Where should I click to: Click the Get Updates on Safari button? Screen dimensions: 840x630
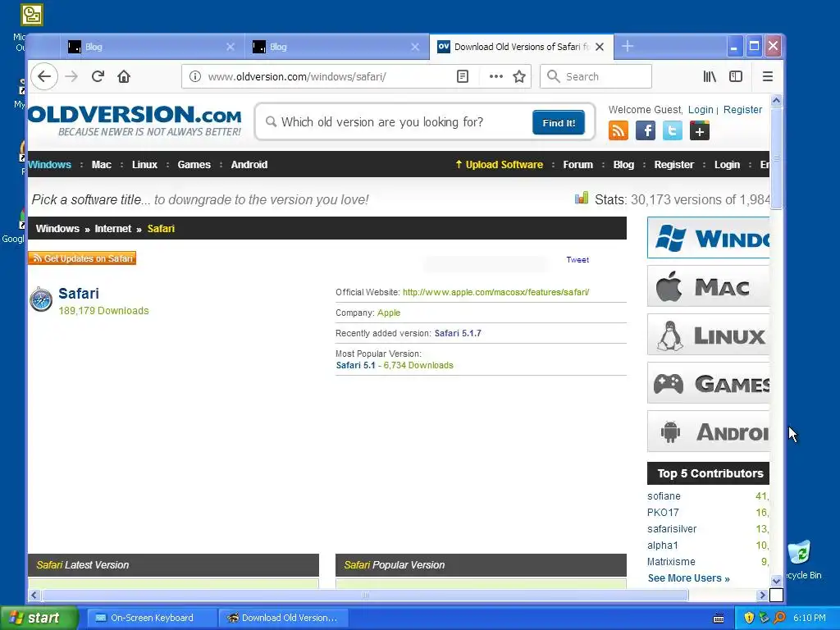coord(82,258)
